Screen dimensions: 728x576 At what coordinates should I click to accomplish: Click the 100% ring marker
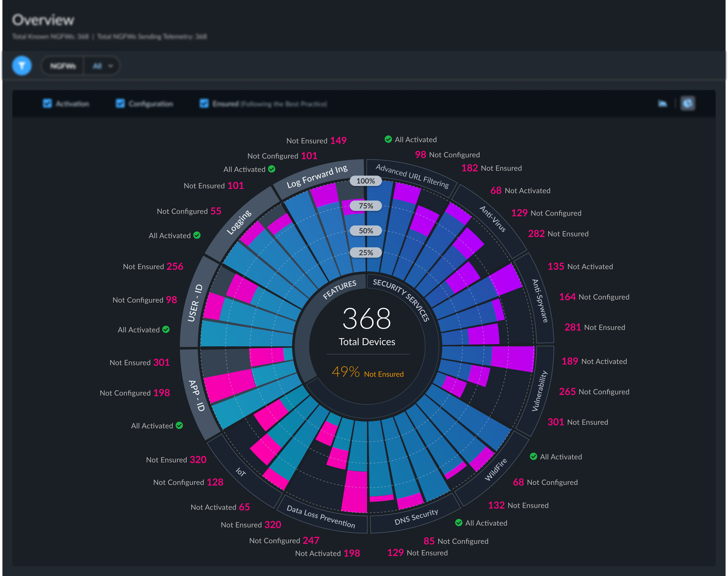[x=365, y=181]
